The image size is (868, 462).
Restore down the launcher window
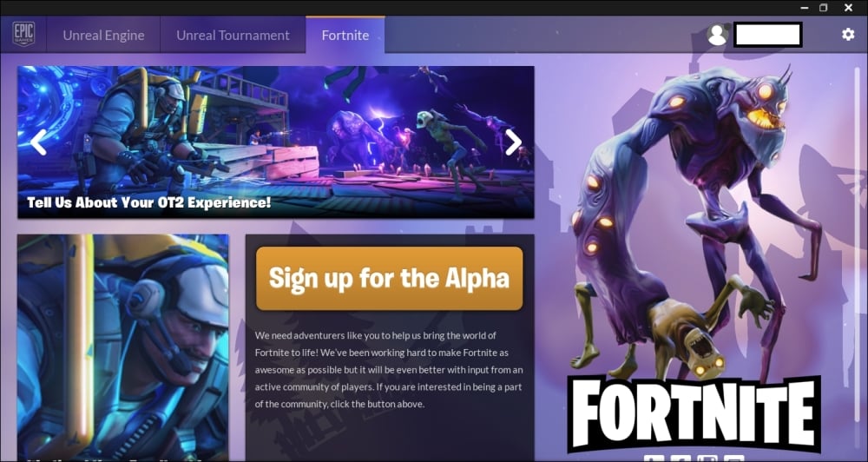(824, 8)
